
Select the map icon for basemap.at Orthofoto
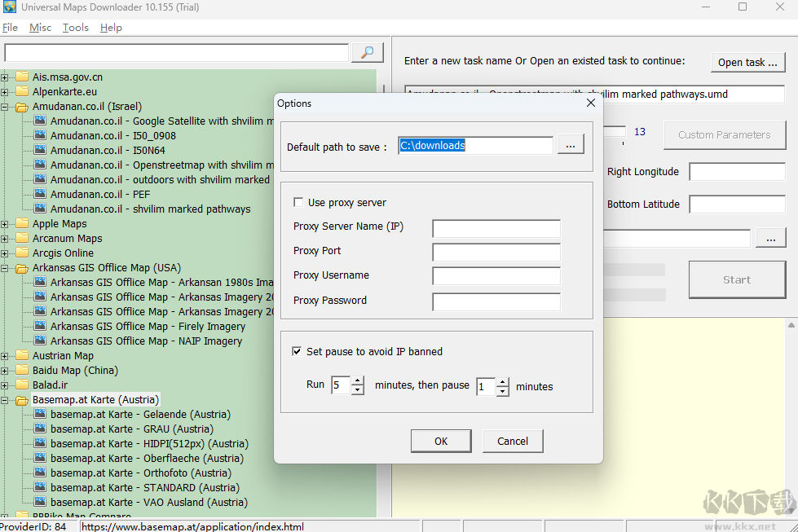click(x=39, y=473)
